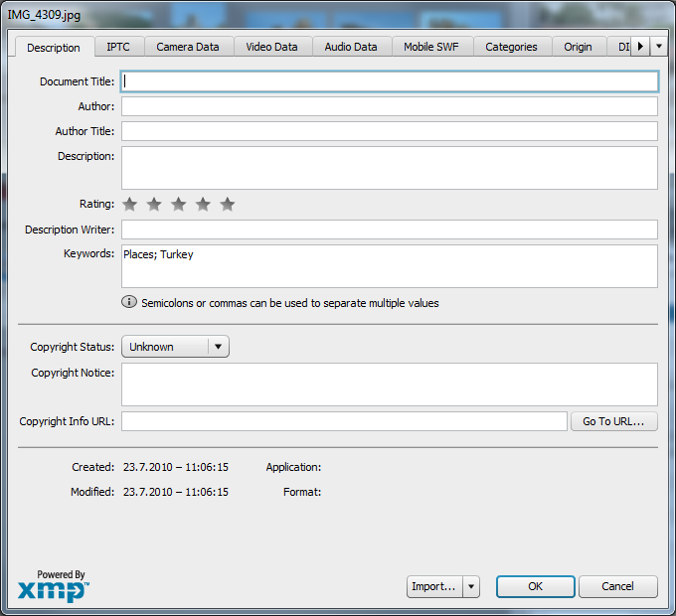Switch to the Video Data tab
676x616 pixels.
click(x=271, y=47)
